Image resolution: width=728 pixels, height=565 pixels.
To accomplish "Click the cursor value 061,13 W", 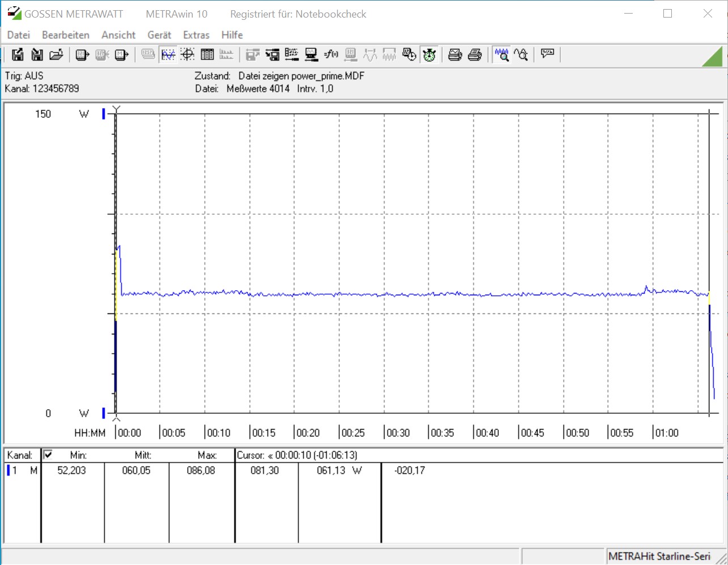I will click(339, 470).
